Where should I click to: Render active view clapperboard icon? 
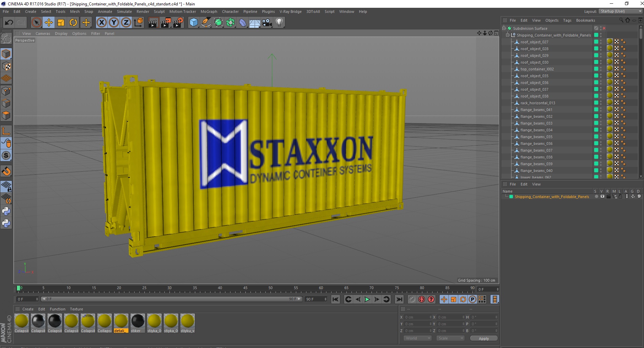pos(153,23)
